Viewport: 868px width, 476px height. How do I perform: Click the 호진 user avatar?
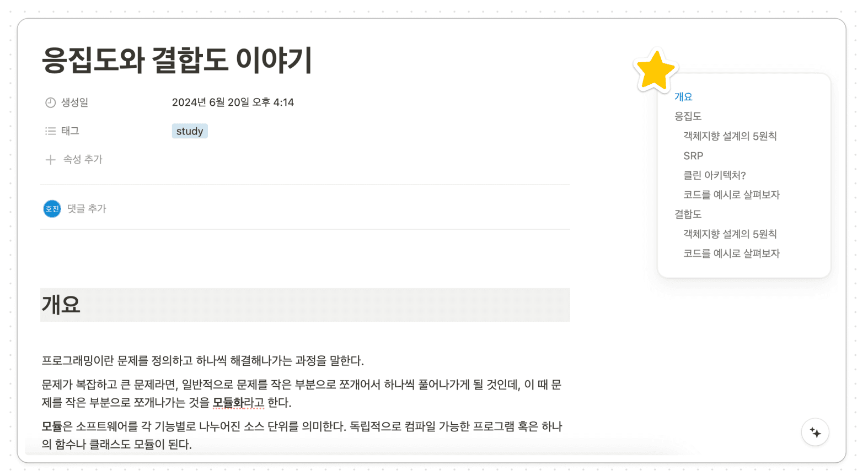click(x=52, y=209)
